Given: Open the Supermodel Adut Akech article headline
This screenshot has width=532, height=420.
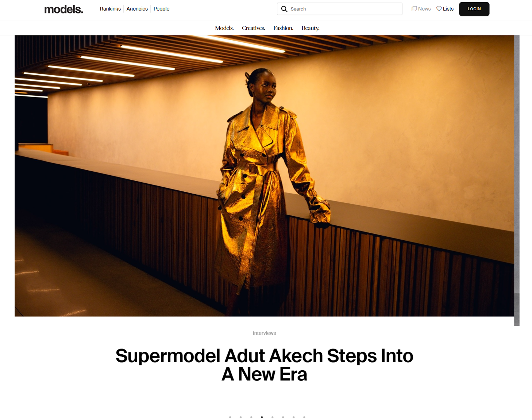Looking at the screenshot, I should 264,365.
